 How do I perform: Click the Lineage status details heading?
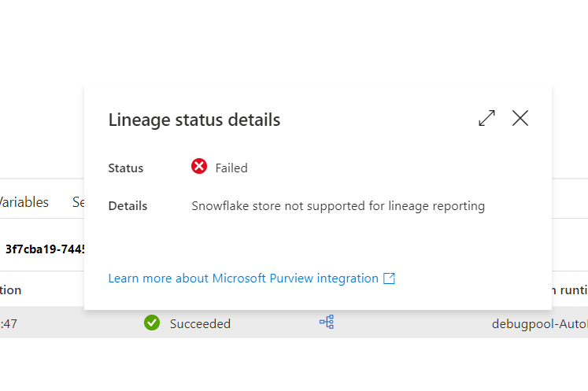[x=194, y=120]
